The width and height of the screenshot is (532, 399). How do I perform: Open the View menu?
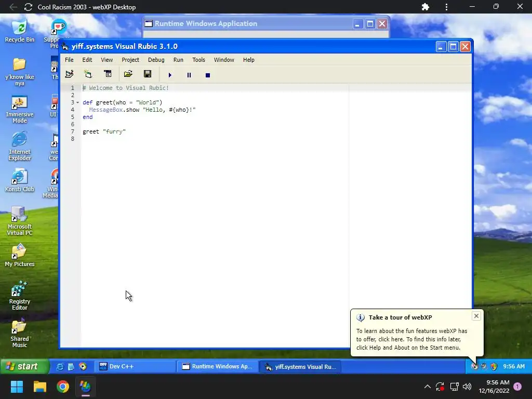[x=107, y=60]
